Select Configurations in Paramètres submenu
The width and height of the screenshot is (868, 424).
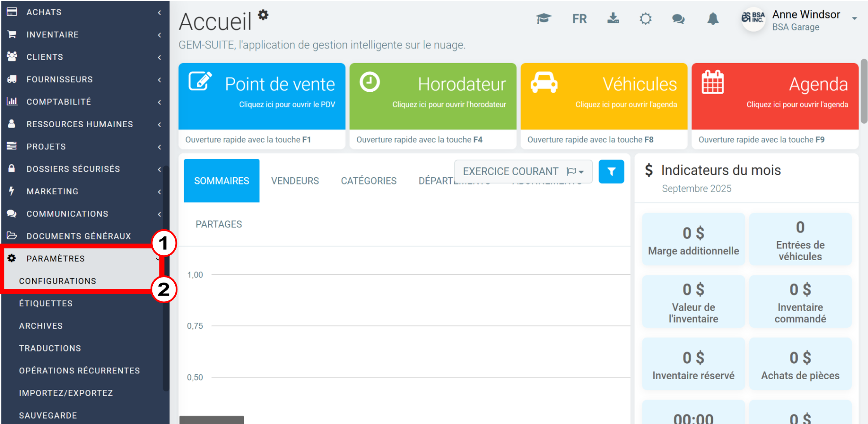click(x=58, y=281)
